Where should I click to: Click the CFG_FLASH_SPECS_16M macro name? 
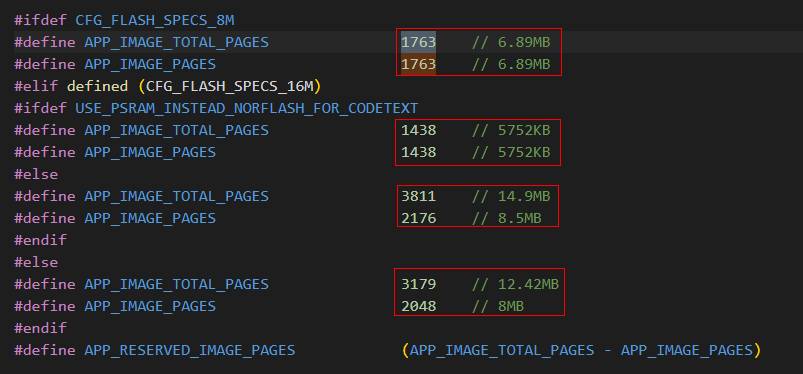click(x=229, y=86)
